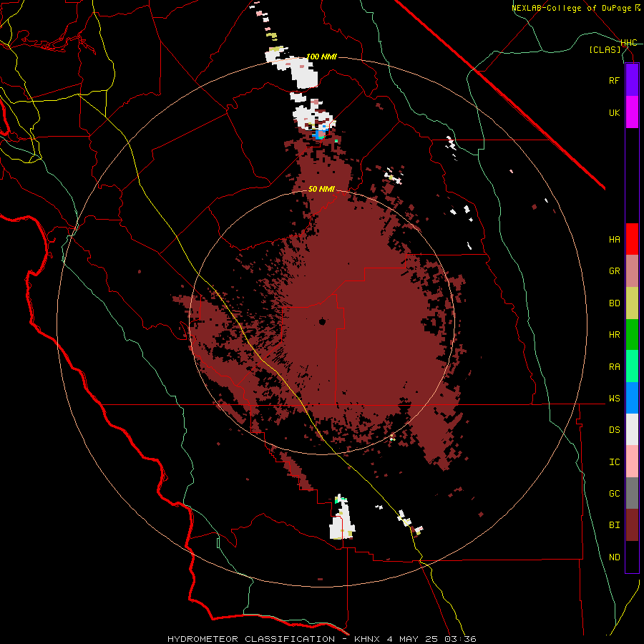Click the 100 NMI range ring label

(x=321, y=57)
